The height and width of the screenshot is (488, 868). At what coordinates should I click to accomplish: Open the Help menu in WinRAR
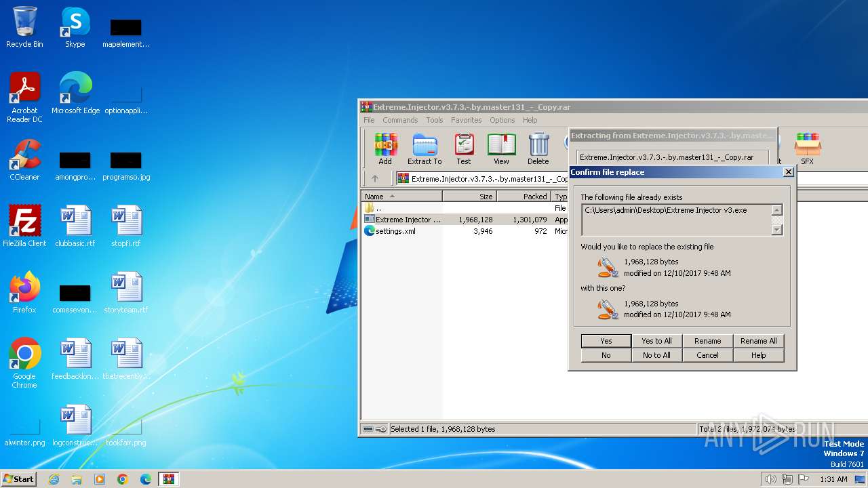pyautogui.click(x=530, y=120)
